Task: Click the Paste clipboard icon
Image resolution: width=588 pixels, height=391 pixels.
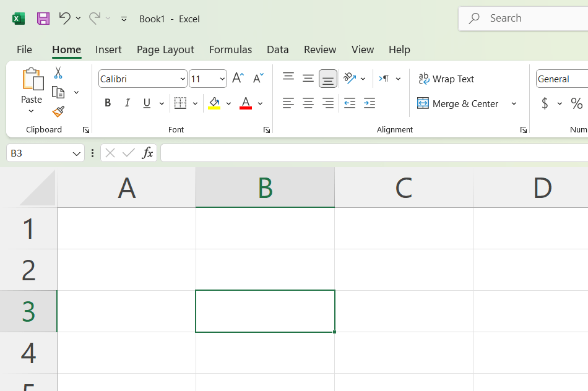Action: (33, 79)
